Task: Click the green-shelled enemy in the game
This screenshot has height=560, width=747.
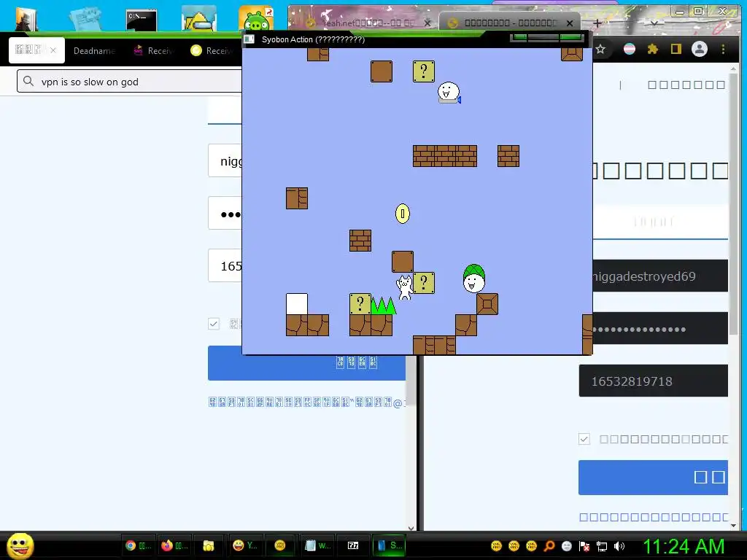Action: pos(474,279)
